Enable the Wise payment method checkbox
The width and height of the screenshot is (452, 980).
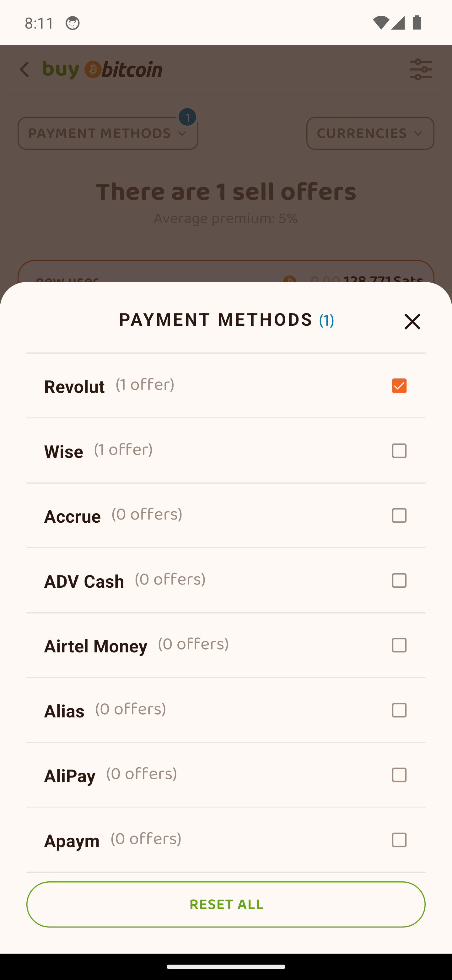pos(399,451)
